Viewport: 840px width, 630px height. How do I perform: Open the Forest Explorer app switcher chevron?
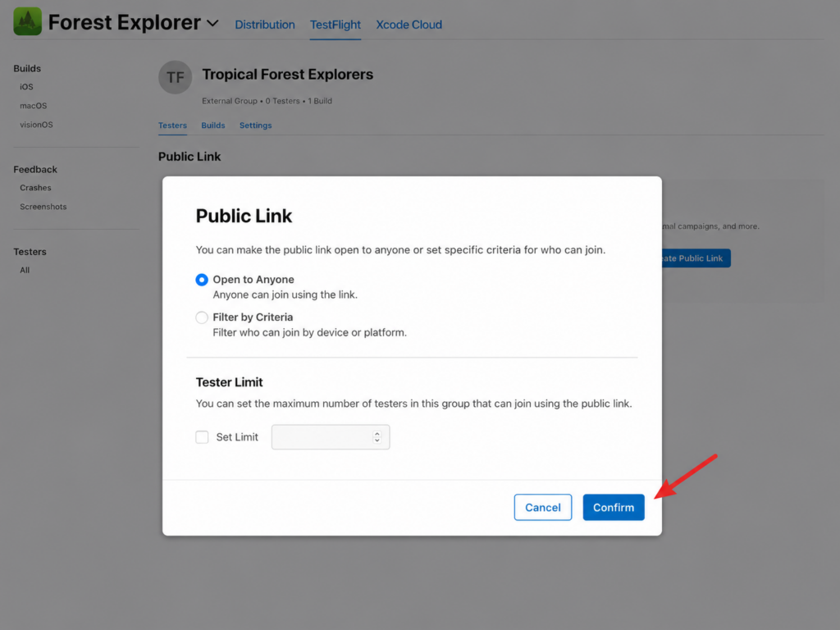coord(212,24)
